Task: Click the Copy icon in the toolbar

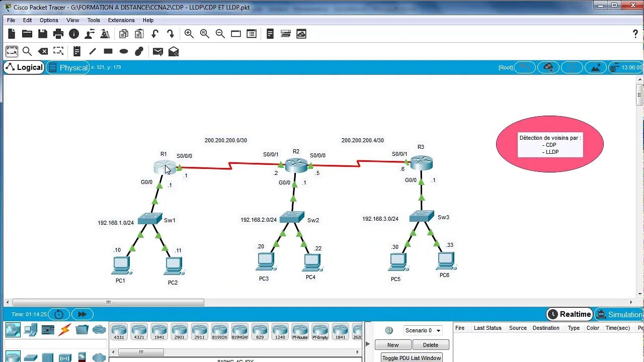Action: 124,34
